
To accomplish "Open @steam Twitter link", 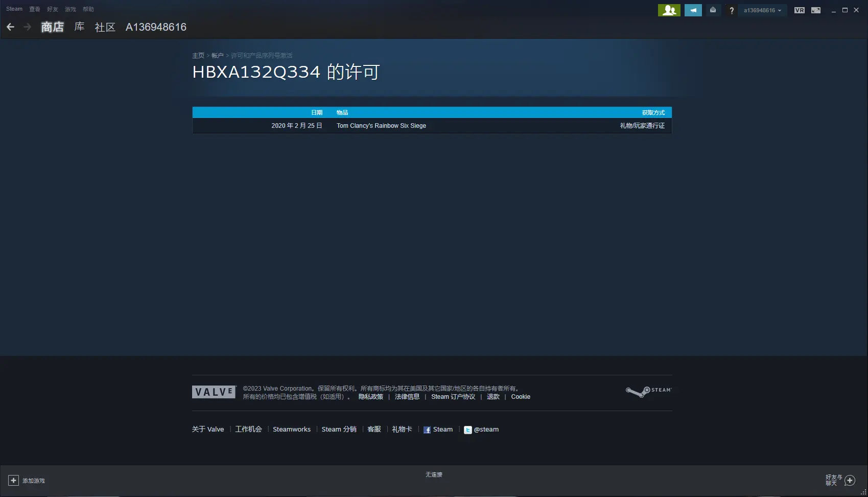I will coord(486,430).
